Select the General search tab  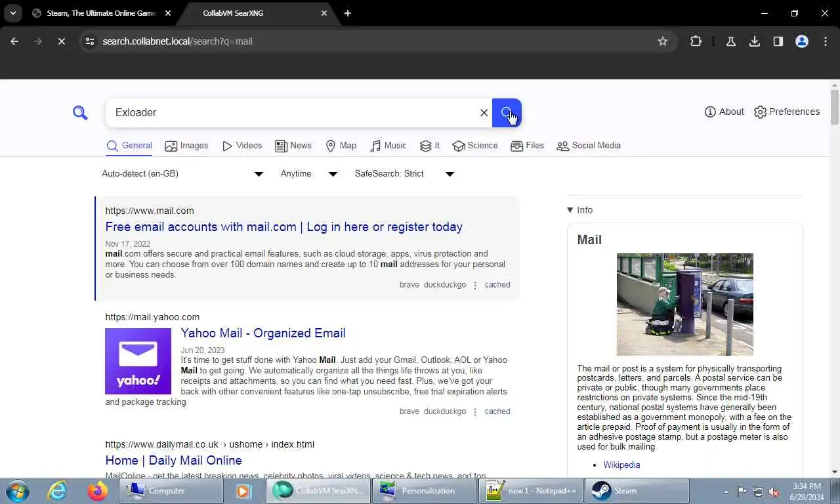tap(129, 146)
